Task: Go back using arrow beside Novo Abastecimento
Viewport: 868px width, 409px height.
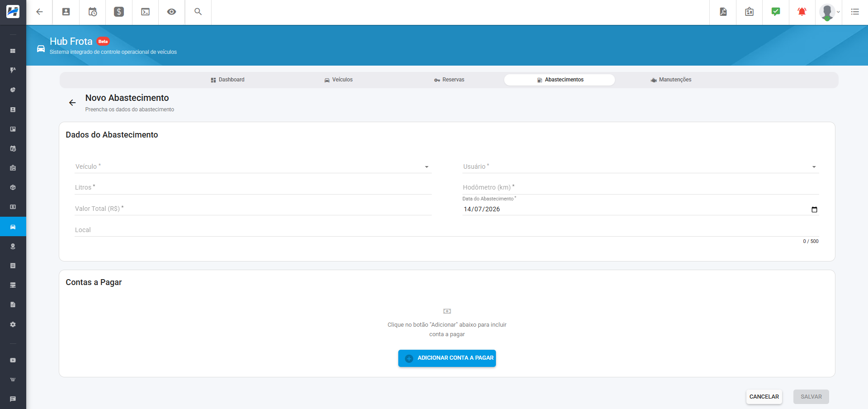Action: 72,103
